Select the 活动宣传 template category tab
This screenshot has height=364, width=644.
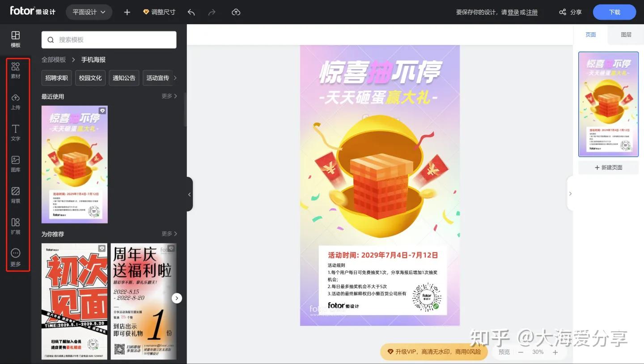(x=158, y=77)
